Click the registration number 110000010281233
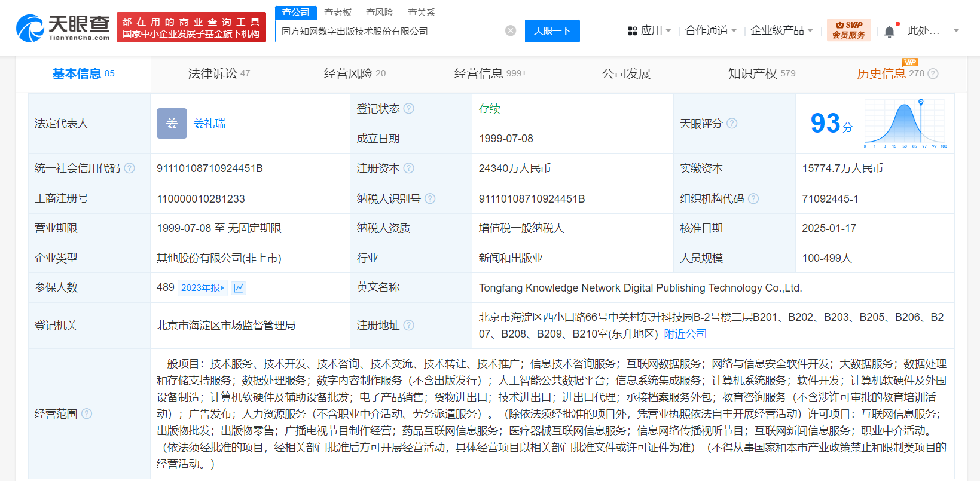 pos(201,199)
